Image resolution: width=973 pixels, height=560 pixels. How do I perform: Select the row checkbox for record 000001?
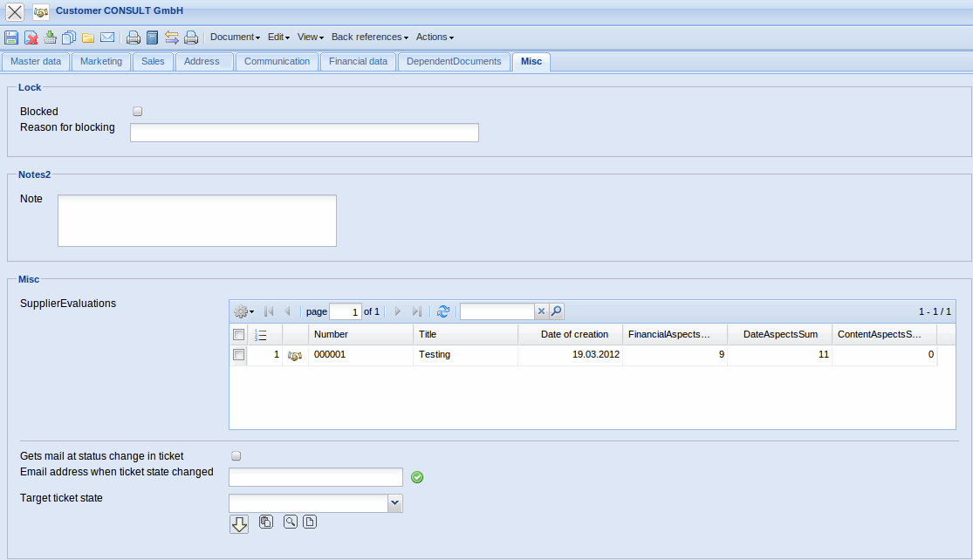pyautogui.click(x=238, y=355)
